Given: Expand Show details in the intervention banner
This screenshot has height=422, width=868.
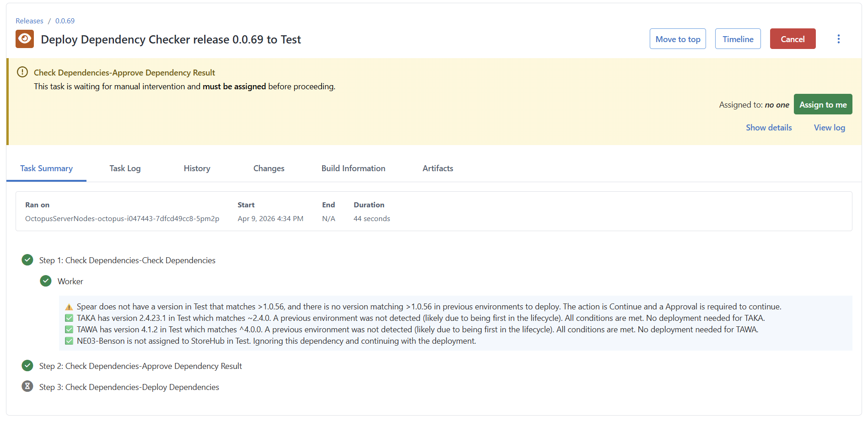Looking at the screenshot, I should click(769, 127).
